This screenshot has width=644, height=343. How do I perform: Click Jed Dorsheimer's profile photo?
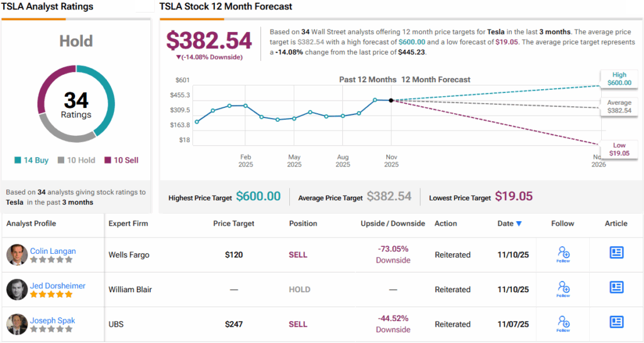coord(17,289)
